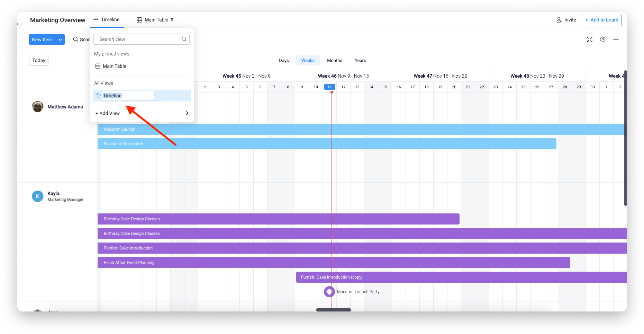
Task: Enter fullscreen with the expand icon
Action: click(x=589, y=39)
